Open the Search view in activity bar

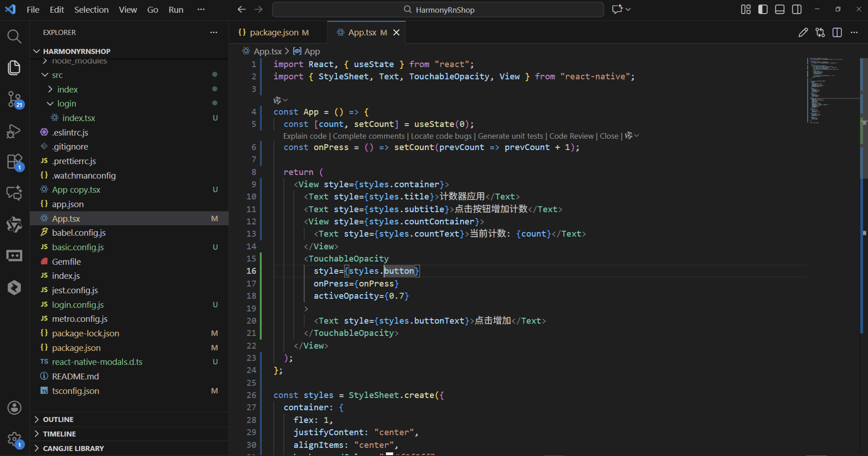pyautogui.click(x=14, y=36)
